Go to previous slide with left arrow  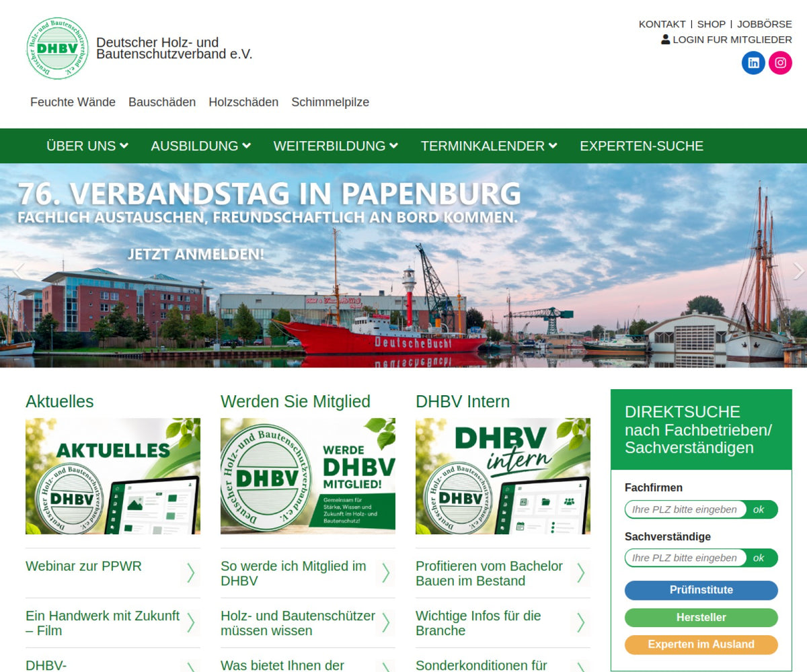click(x=19, y=271)
